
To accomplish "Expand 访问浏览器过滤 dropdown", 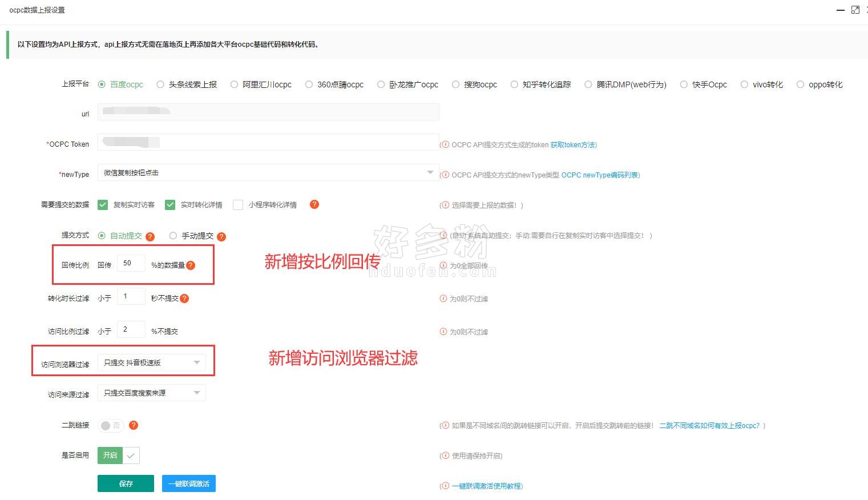I will (151, 362).
